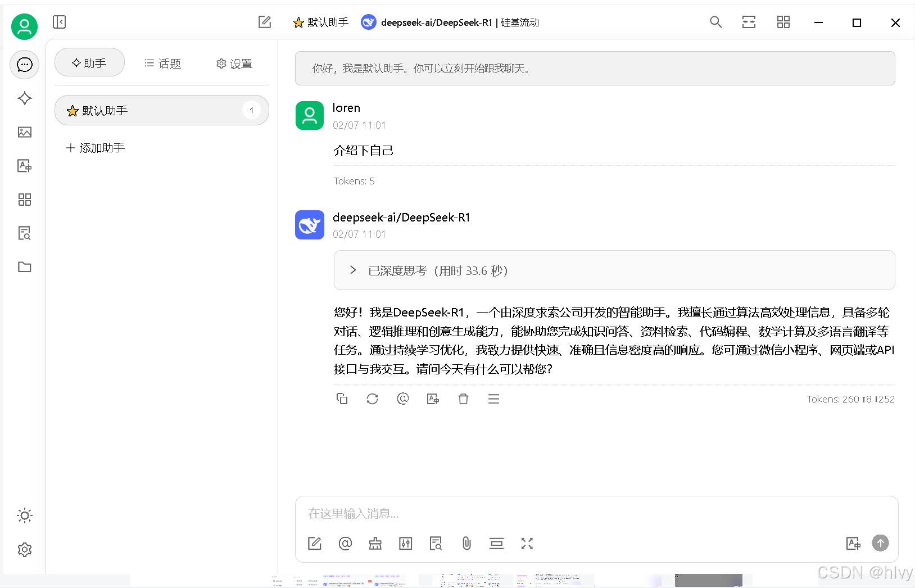The width and height of the screenshot is (915, 588).
Task: Collapse the assistant side panel
Action: pos(59,22)
